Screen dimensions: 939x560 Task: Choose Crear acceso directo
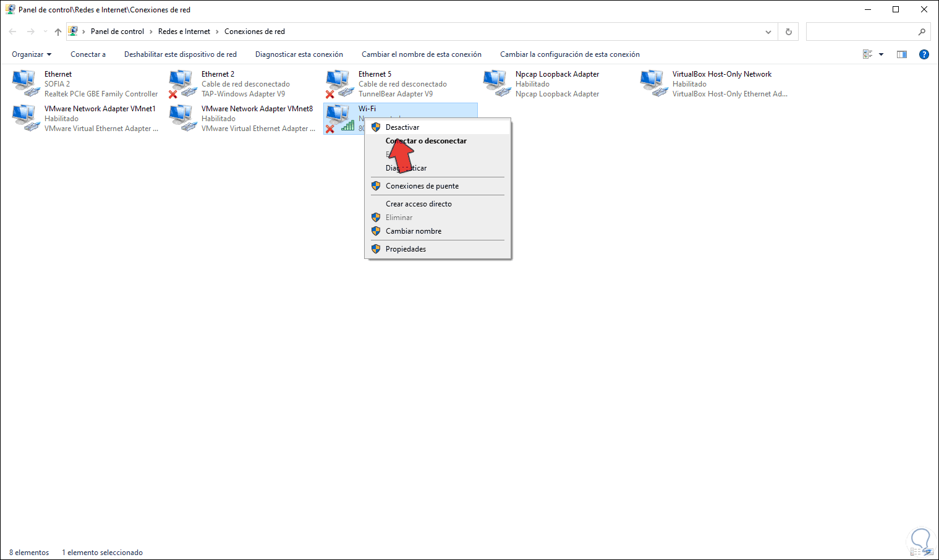coord(438,204)
